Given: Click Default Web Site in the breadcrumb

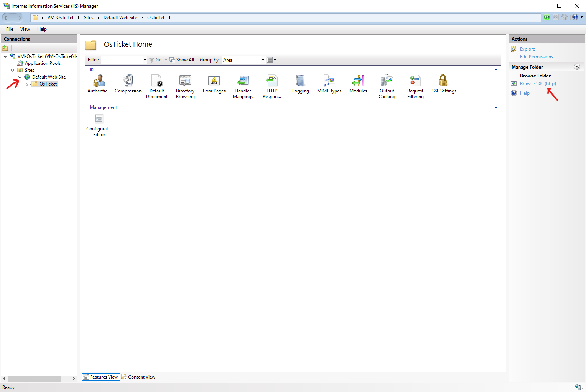Looking at the screenshot, I should click(x=120, y=18).
